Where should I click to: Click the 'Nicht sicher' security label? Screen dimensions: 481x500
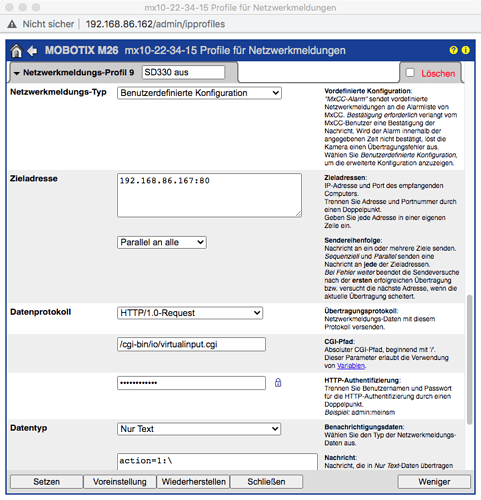tap(48, 24)
